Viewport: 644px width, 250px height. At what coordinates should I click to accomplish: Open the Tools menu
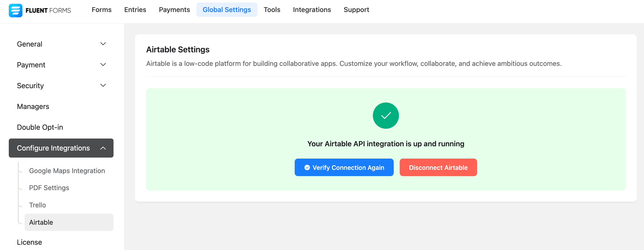(272, 10)
